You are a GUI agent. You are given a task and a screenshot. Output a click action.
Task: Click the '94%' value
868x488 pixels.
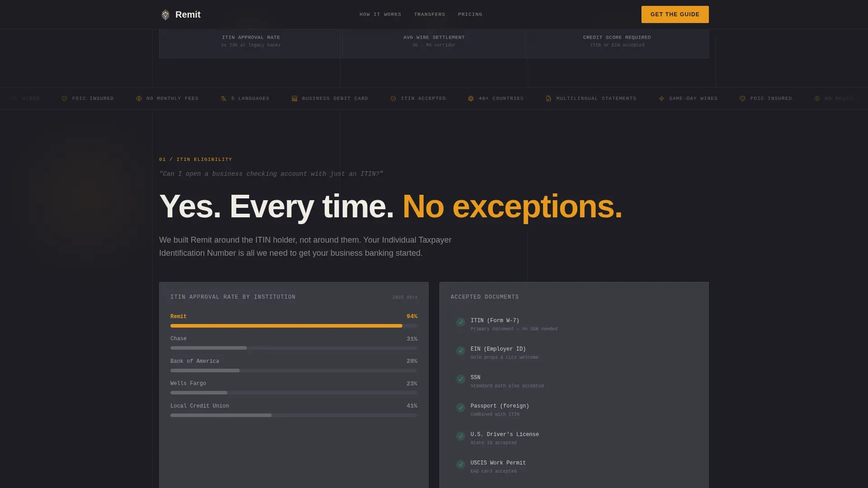(412, 316)
